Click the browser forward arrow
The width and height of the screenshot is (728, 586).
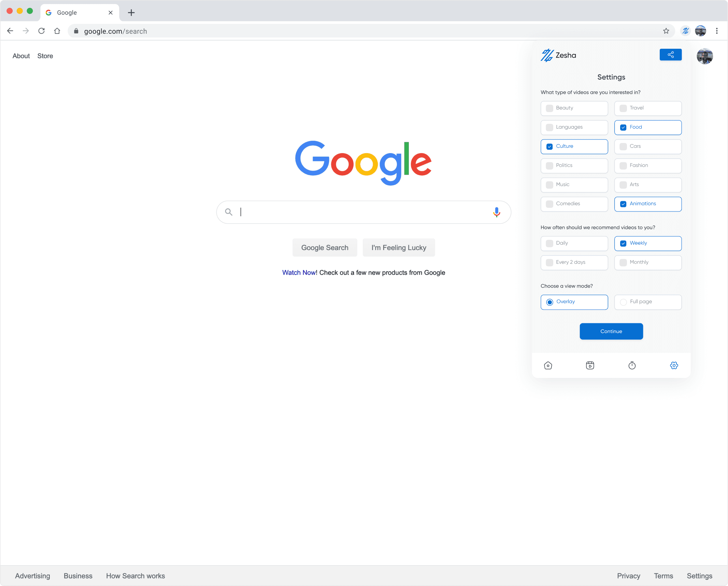[26, 31]
